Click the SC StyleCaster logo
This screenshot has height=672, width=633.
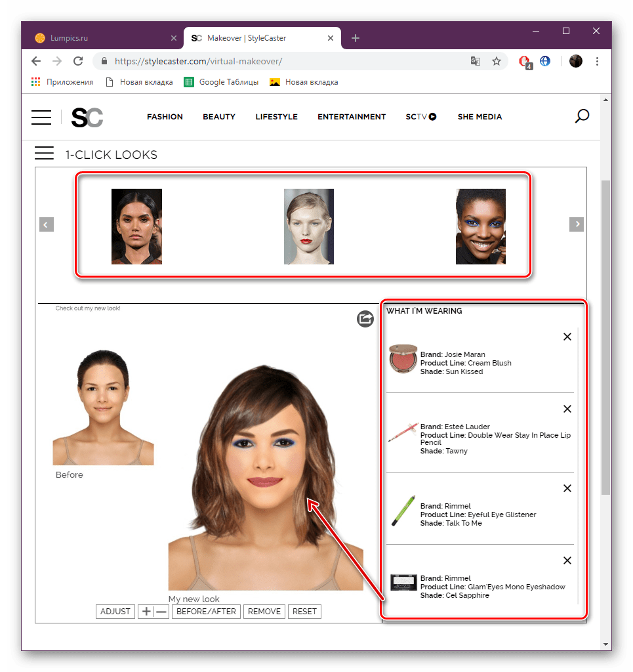click(87, 117)
